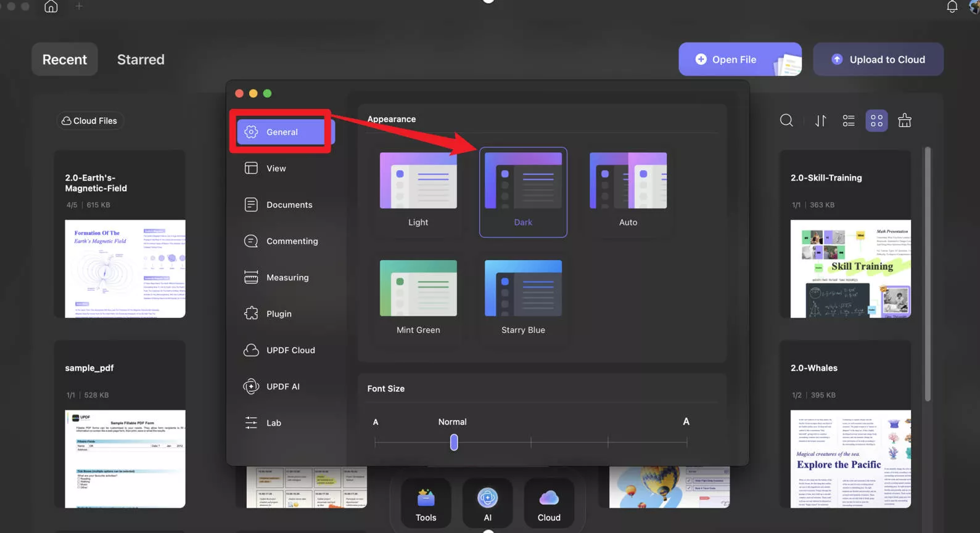This screenshot has height=533, width=980.
Task: Apply the Mint Green theme
Action: click(418, 298)
